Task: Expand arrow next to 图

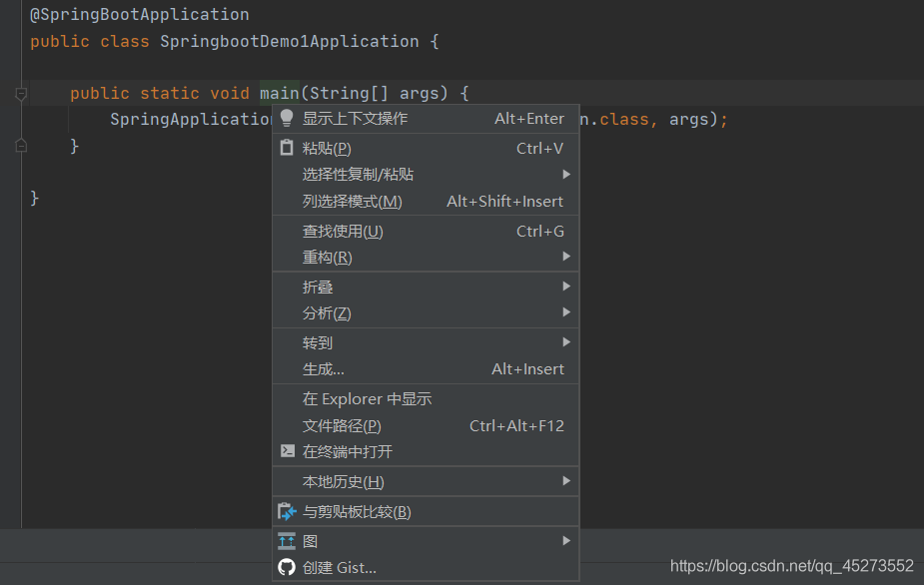Action: 566,541
